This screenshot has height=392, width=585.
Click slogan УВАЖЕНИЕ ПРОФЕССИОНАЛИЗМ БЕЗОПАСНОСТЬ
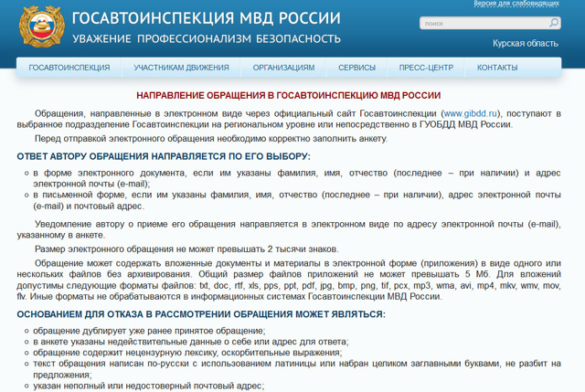(x=207, y=38)
